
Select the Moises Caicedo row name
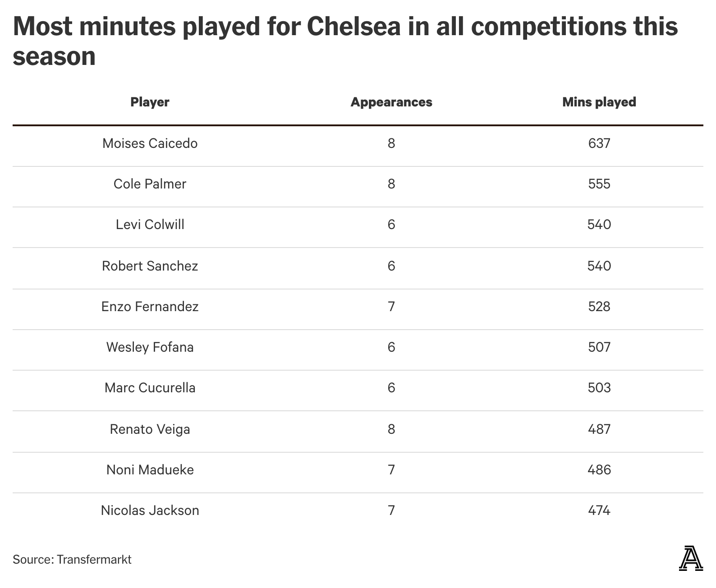tap(150, 143)
